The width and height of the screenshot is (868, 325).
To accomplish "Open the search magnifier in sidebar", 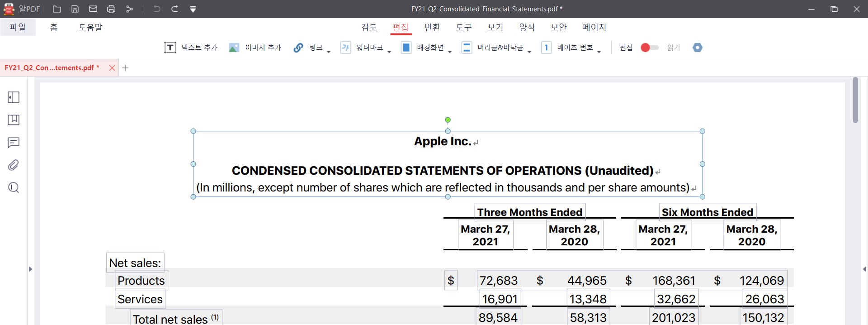I will point(14,187).
